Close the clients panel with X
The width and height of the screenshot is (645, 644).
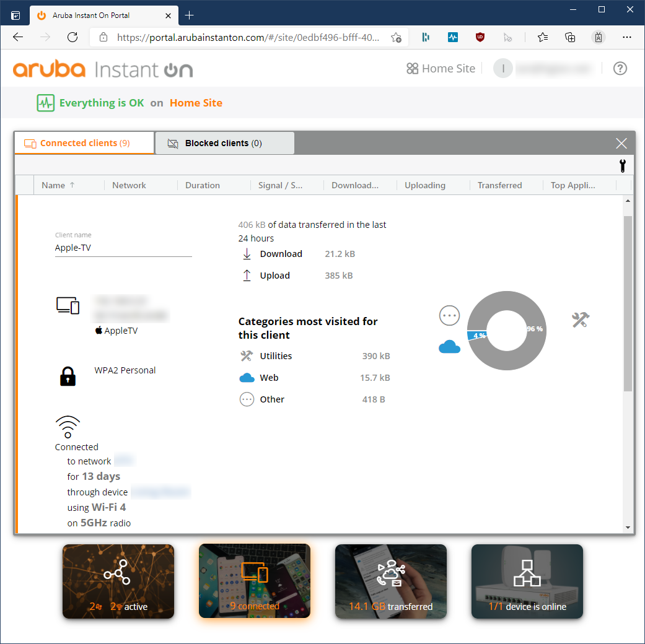click(x=621, y=143)
